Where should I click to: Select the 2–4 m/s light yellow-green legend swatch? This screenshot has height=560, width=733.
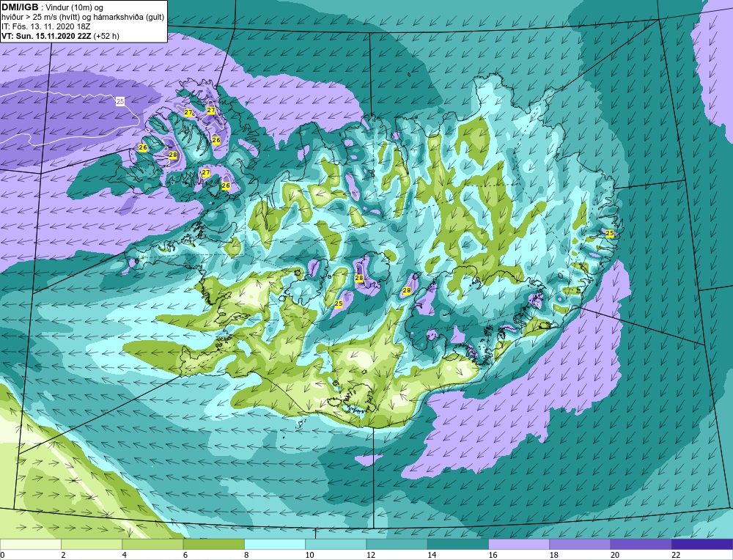pyautogui.click(x=92, y=544)
